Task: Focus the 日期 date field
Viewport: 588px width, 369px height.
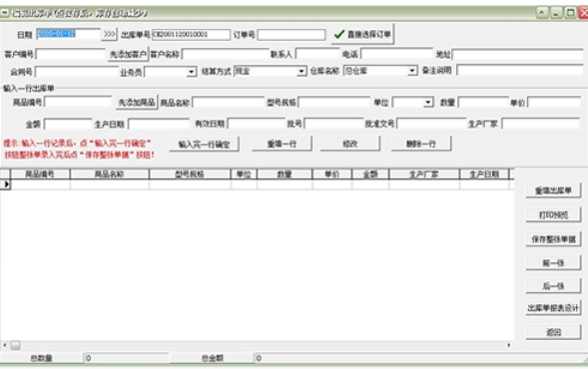Action: [x=68, y=34]
